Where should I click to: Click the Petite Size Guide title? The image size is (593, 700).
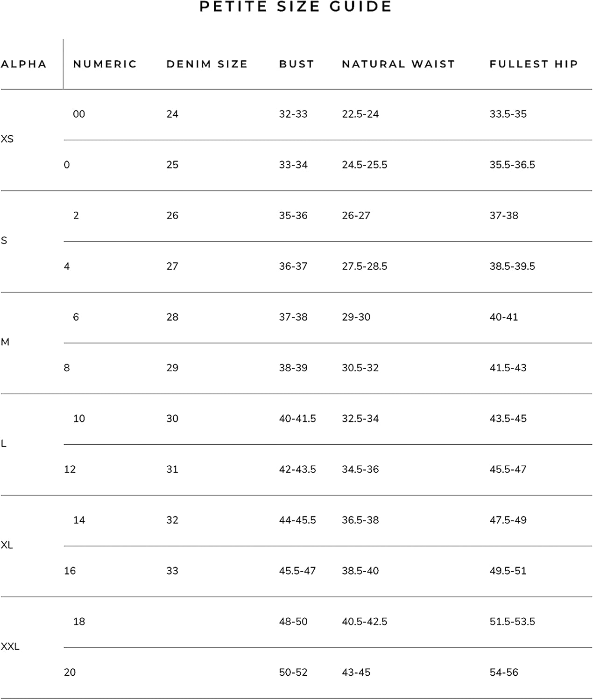(x=296, y=7)
